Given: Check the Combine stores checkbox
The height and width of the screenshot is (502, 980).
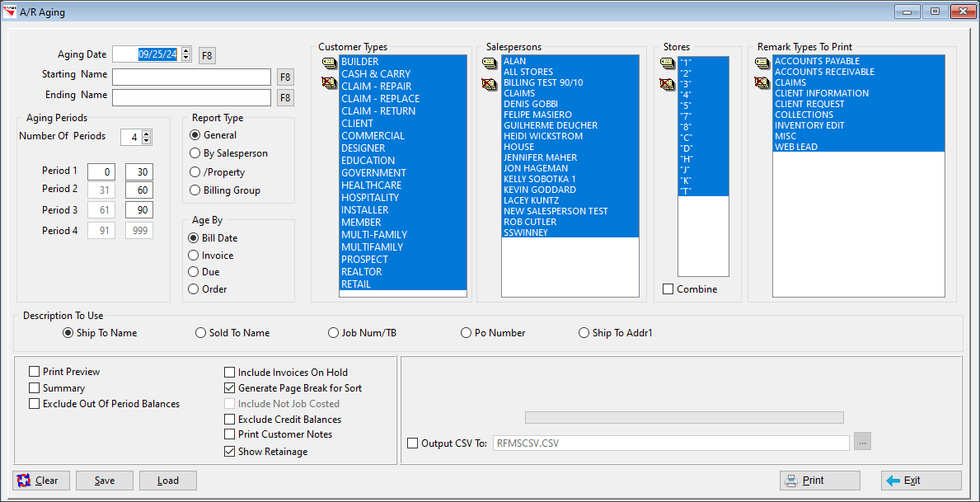Looking at the screenshot, I should (668, 289).
